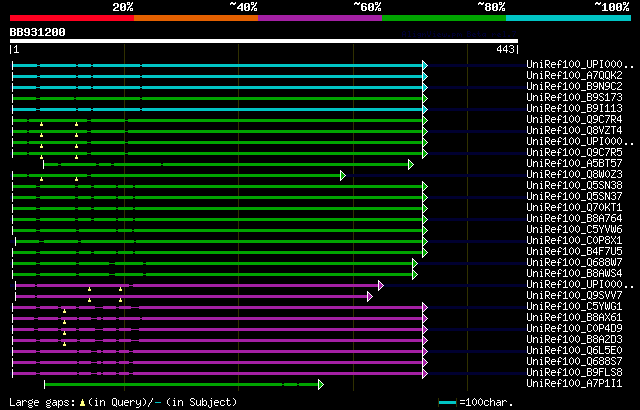
Task: Click the white BB931200 query sequence bar
Action: 264,41
